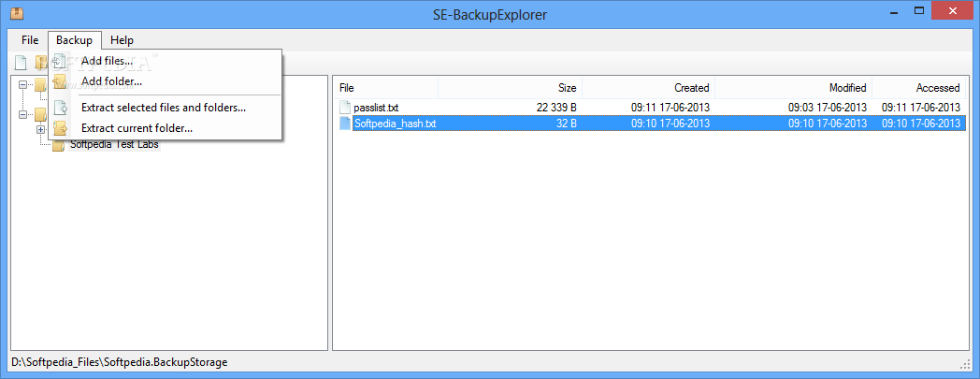Sort list by the Size column header

pos(510,88)
